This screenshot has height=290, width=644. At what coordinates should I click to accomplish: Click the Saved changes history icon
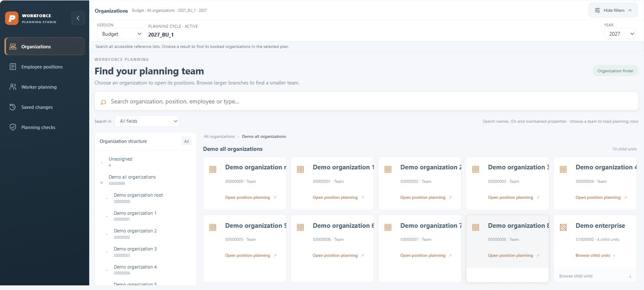(13, 107)
